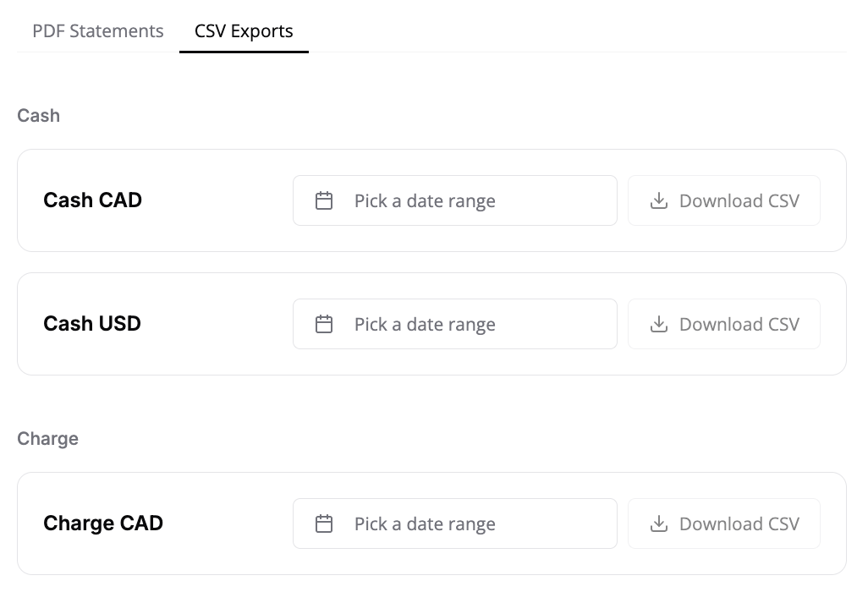Click the Cash CAD account name
868x592 pixels.
tap(93, 201)
